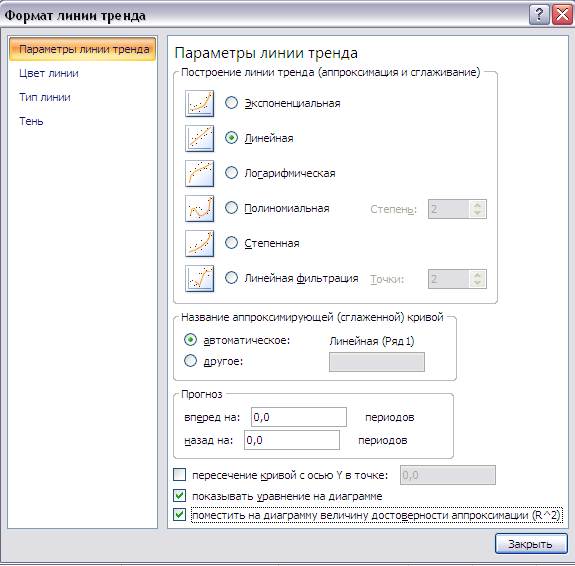Switch to the Тип линии section

click(45, 97)
